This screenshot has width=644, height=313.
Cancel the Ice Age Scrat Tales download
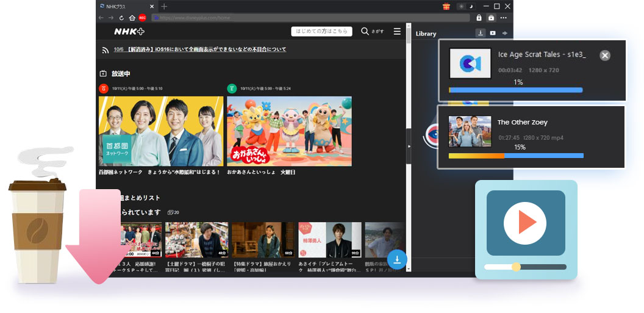pos(604,56)
